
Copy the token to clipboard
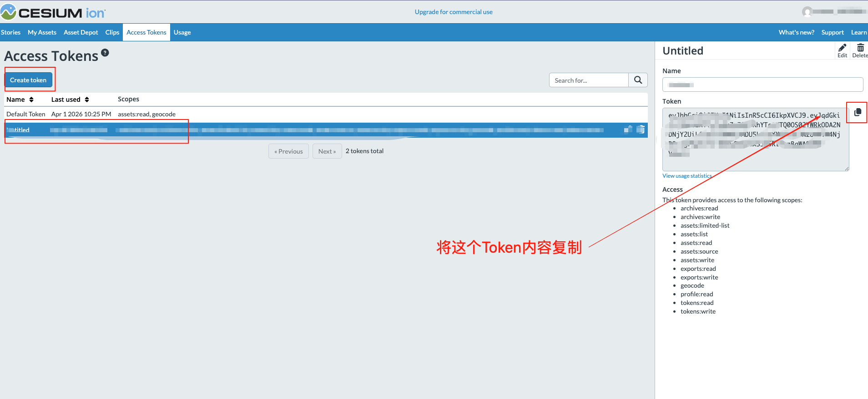coord(858,112)
